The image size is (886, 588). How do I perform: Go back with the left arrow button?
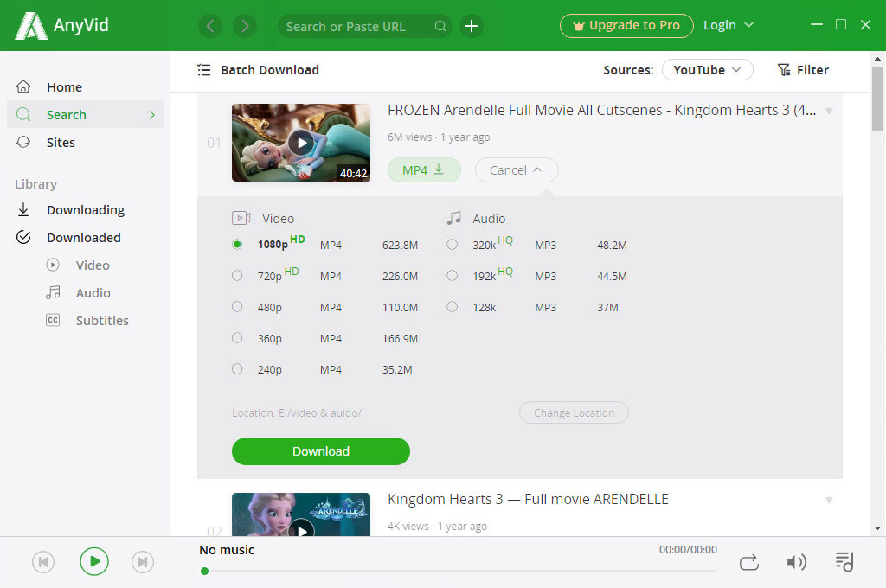point(210,26)
